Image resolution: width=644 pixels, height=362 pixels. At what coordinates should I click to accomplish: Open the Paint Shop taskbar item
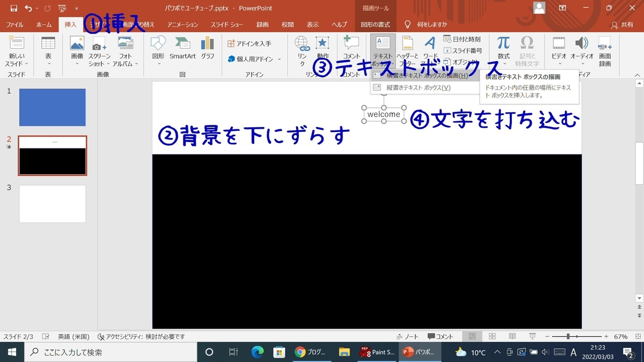click(378, 352)
